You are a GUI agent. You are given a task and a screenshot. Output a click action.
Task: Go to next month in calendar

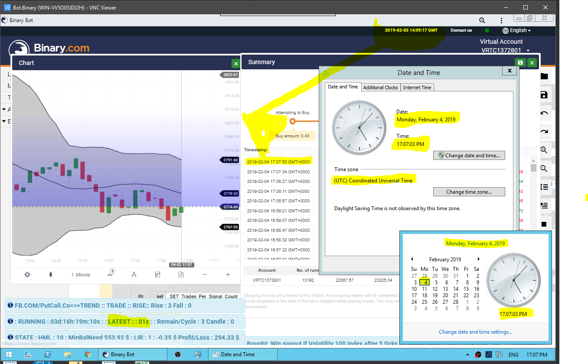point(478,259)
